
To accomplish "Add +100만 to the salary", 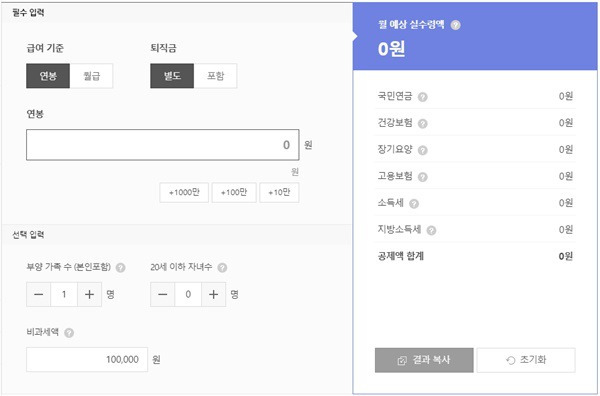I will click(x=234, y=192).
